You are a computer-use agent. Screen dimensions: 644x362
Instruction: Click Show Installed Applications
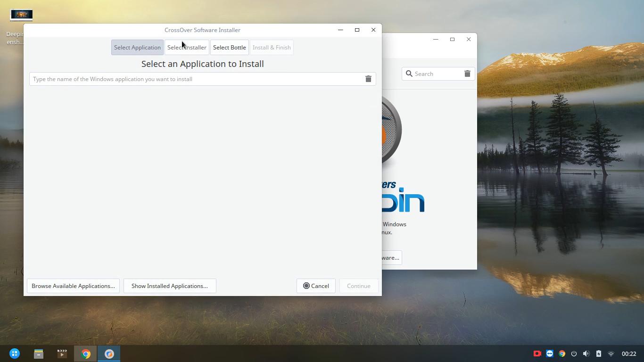[x=170, y=286]
